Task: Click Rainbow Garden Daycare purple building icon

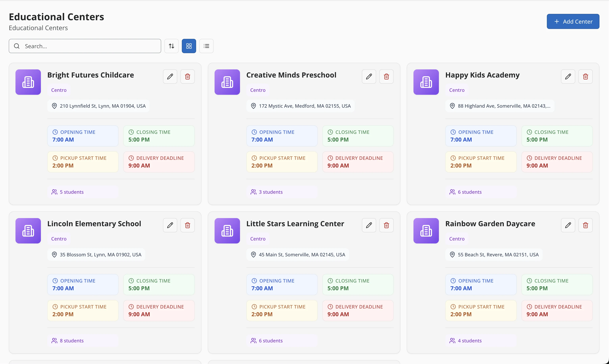Action: point(426,231)
